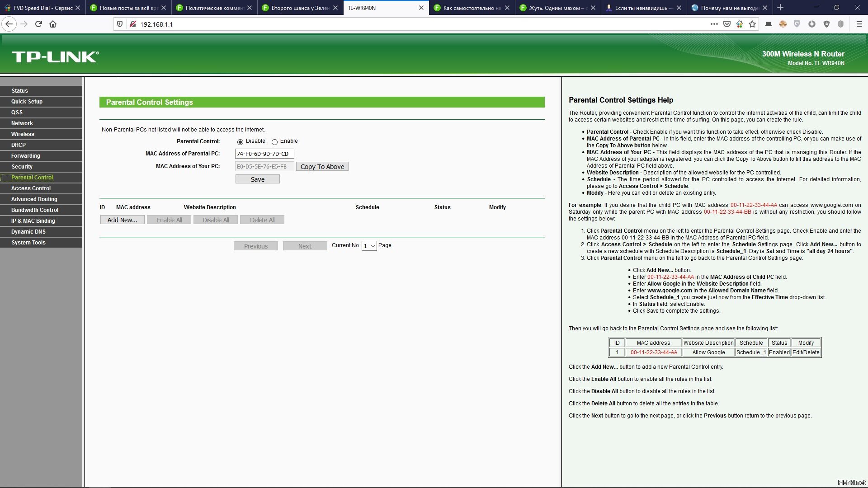Image resolution: width=868 pixels, height=488 pixels.
Task: Open the DHCP sidebar section
Action: tap(19, 145)
